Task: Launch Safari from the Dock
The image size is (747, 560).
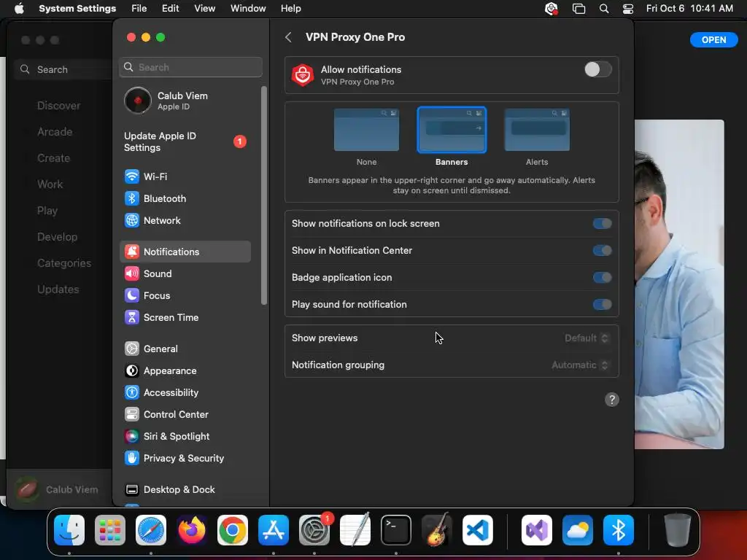Action: pyautogui.click(x=151, y=530)
